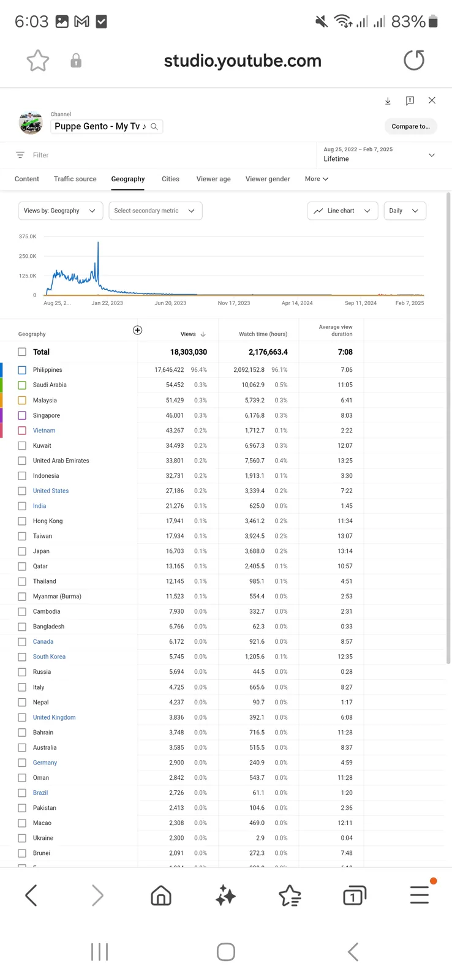
Task: Check the Indonesia checkbox
Action: 22,476
